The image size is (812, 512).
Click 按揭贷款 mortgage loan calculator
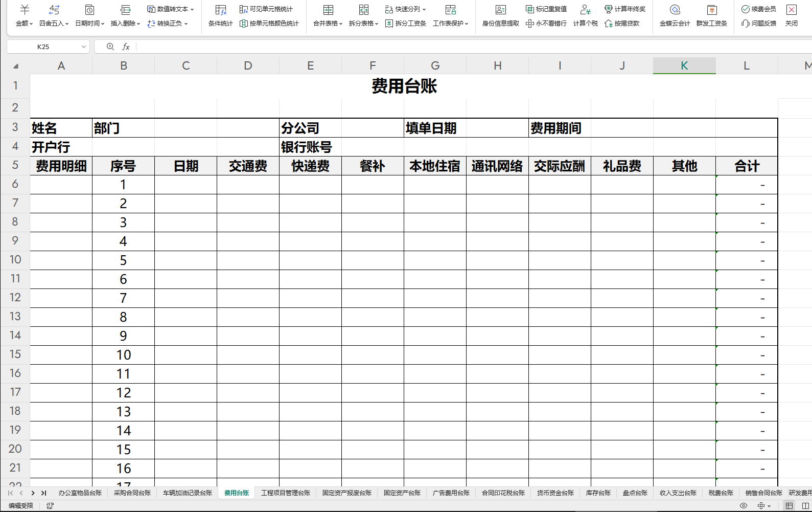pyautogui.click(x=622, y=24)
